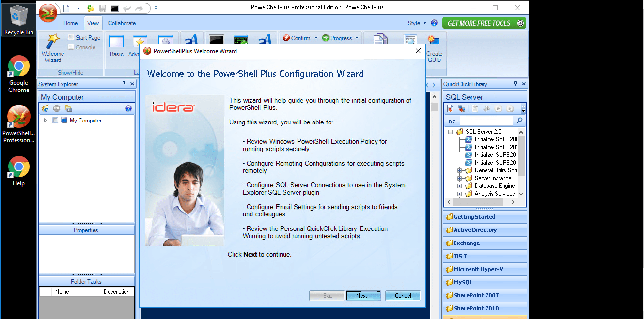Click the PowerShellPlus round application button

(x=47, y=13)
